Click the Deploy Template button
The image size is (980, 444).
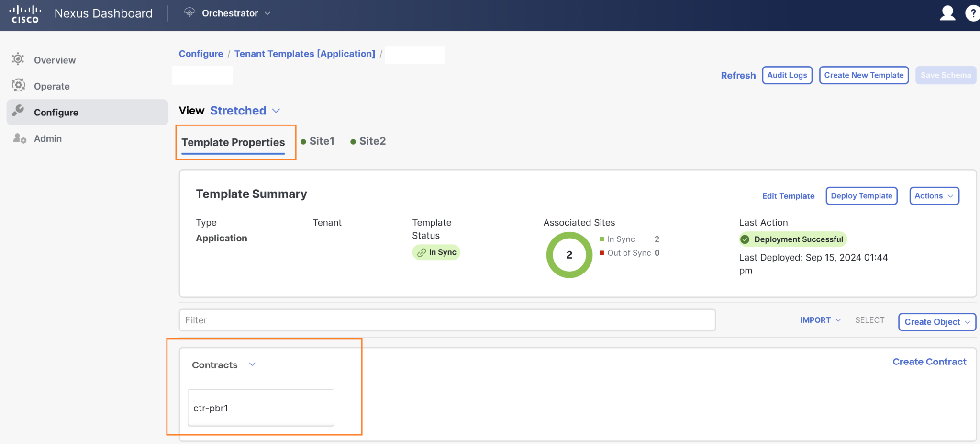point(861,195)
